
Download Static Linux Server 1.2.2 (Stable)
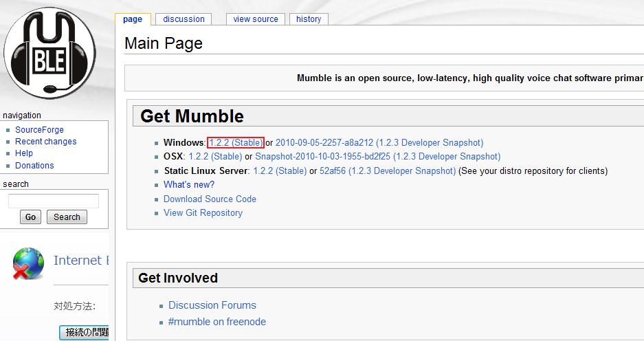[280, 171]
